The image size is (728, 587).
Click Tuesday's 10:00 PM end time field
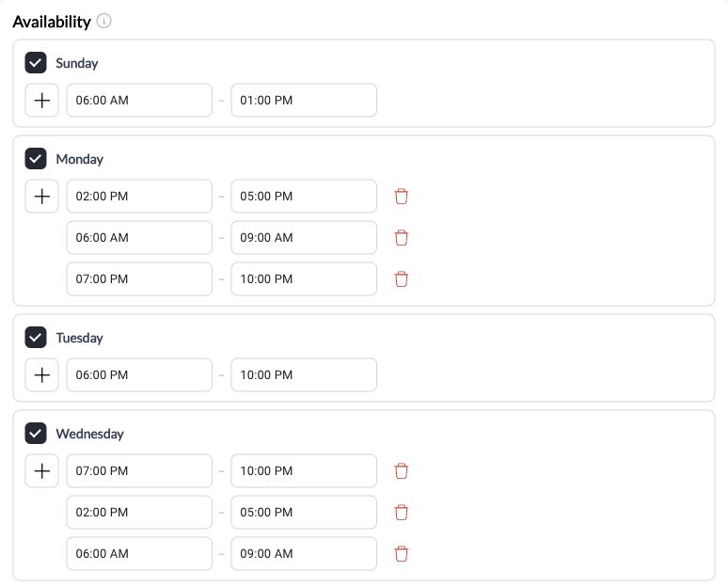tap(304, 374)
